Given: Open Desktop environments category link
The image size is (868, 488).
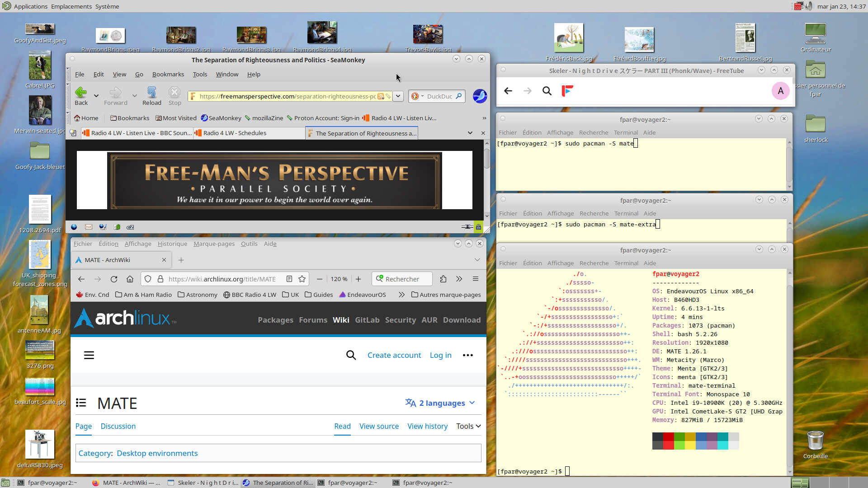Looking at the screenshot, I should tap(157, 453).
